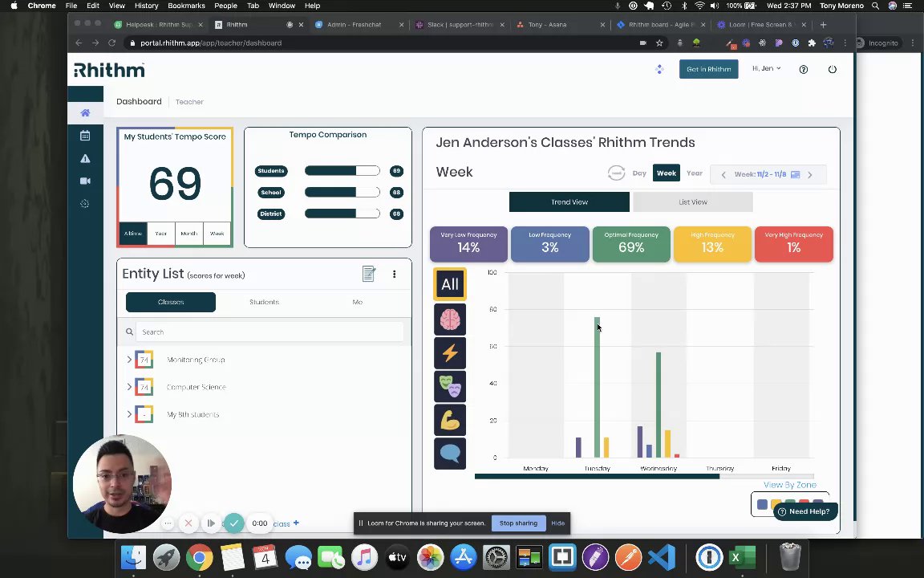Expand the Computer Science class row
This screenshot has height=578, width=924.
point(130,387)
